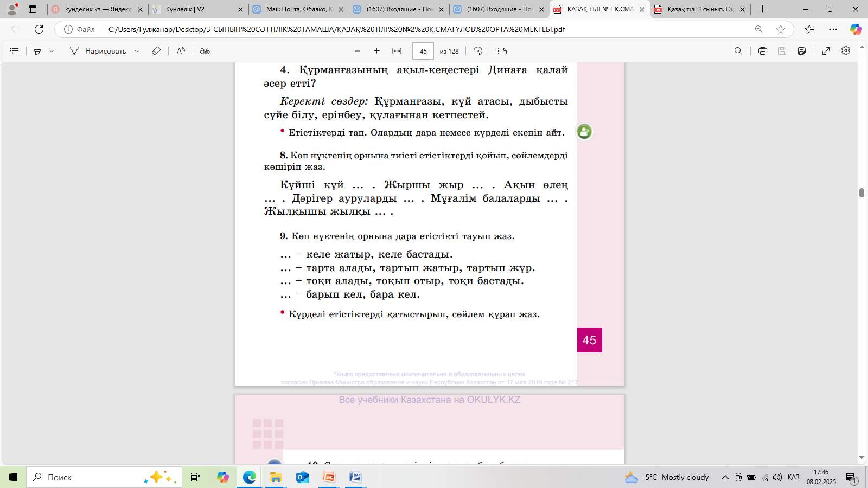Image resolution: width=868 pixels, height=488 pixels.
Task: Open zoom magnifier in address bar
Action: (759, 29)
